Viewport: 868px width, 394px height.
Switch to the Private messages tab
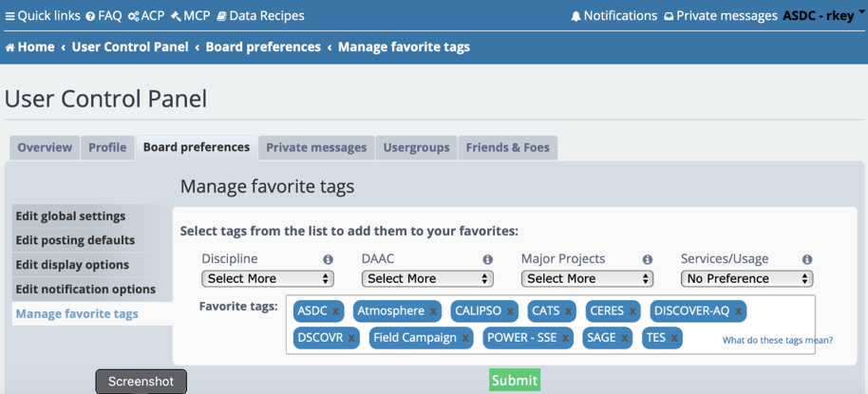[x=315, y=147]
